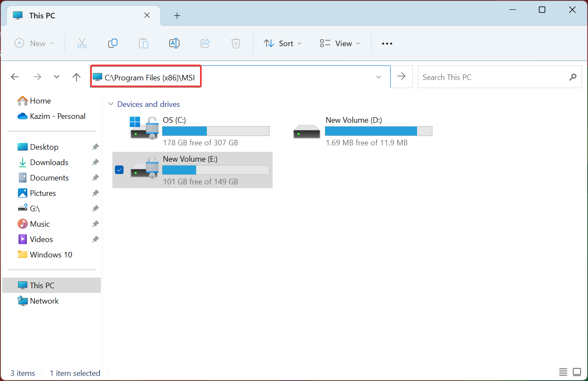Viewport: 588px width, 381px height.
Task: Click '101 GB free of 149 GB' text
Action: tap(200, 182)
